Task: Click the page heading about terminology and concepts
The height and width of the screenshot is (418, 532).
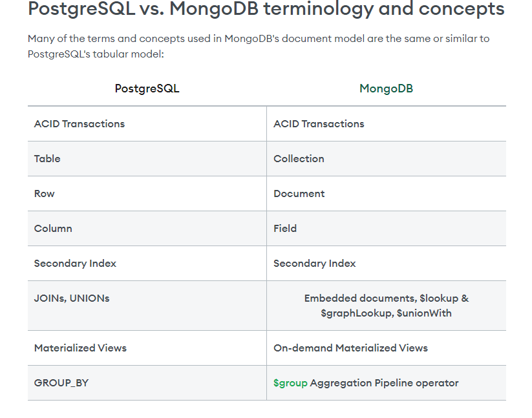Action: click(266, 10)
